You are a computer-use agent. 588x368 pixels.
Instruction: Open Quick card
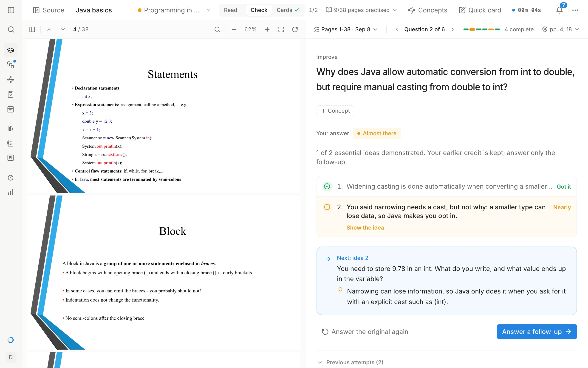(x=480, y=10)
